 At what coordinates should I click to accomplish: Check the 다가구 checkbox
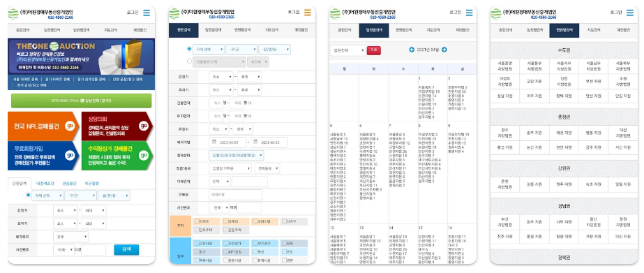pyautogui.click(x=284, y=221)
